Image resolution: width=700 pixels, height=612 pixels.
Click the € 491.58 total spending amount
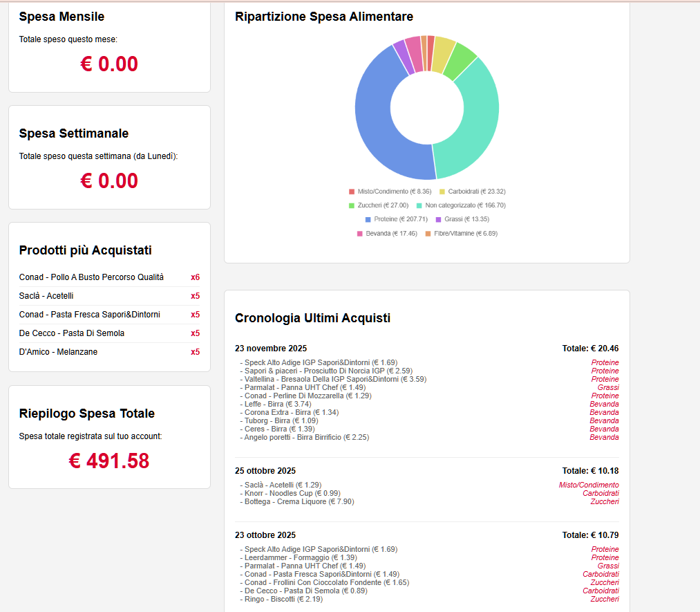click(109, 461)
